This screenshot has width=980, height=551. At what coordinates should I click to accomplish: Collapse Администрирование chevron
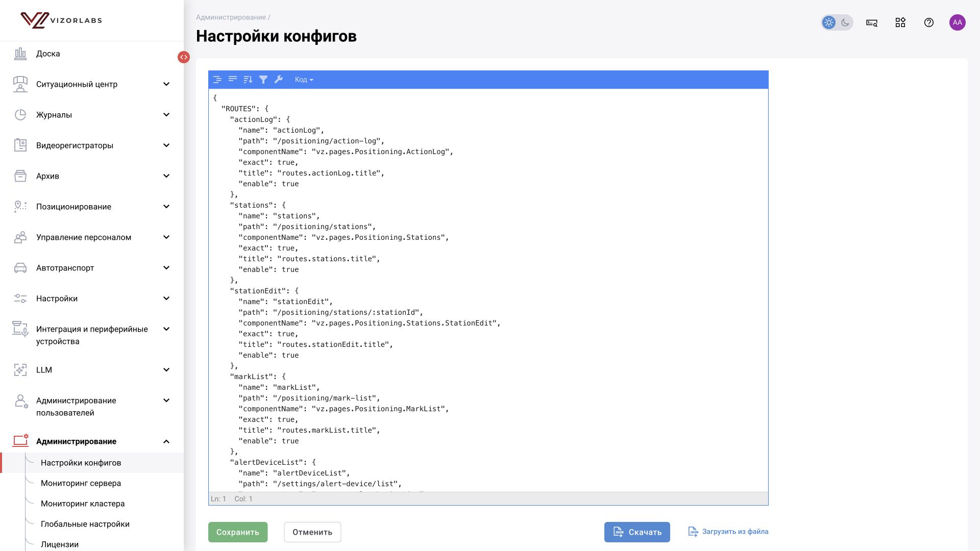point(166,441)
